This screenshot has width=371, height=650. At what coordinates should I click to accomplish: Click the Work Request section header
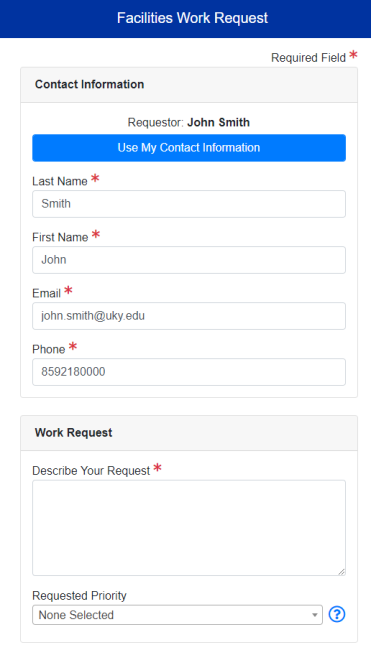click(x=189, y=433)
